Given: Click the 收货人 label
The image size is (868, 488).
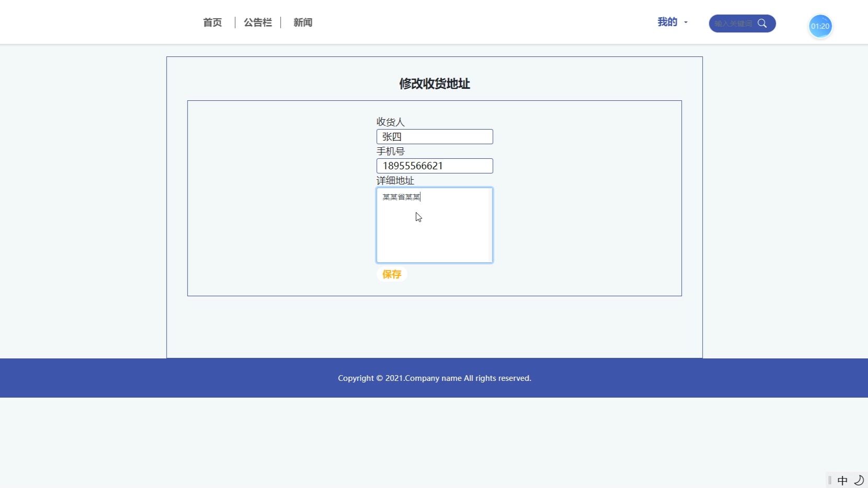Looking at the screenshot, I should click(x=391, y=122).
